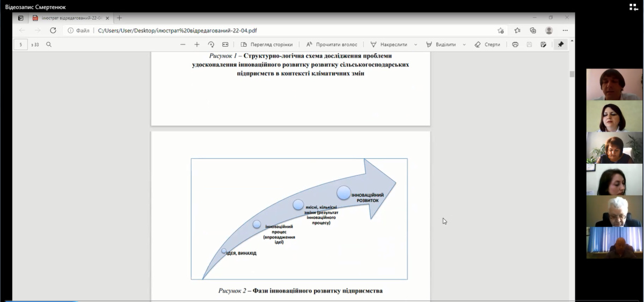Click the ІДЕЯ, ВИНАХІД label
644x302 pixels.
coord(241,253)
